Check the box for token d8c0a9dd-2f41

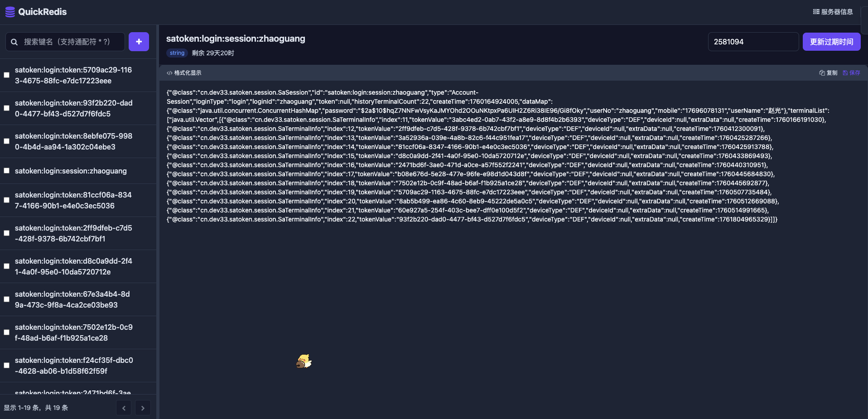point(7,266)
